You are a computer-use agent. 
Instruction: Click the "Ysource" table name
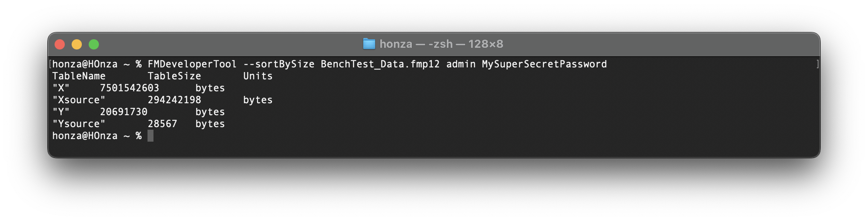coord(78,124)
